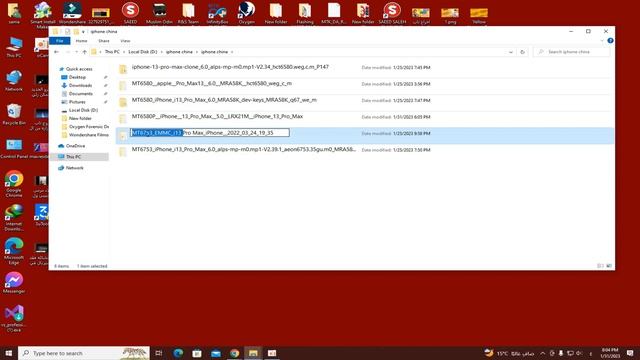
Task: Open the weather widget on taskbar
Action: [509, 353]
